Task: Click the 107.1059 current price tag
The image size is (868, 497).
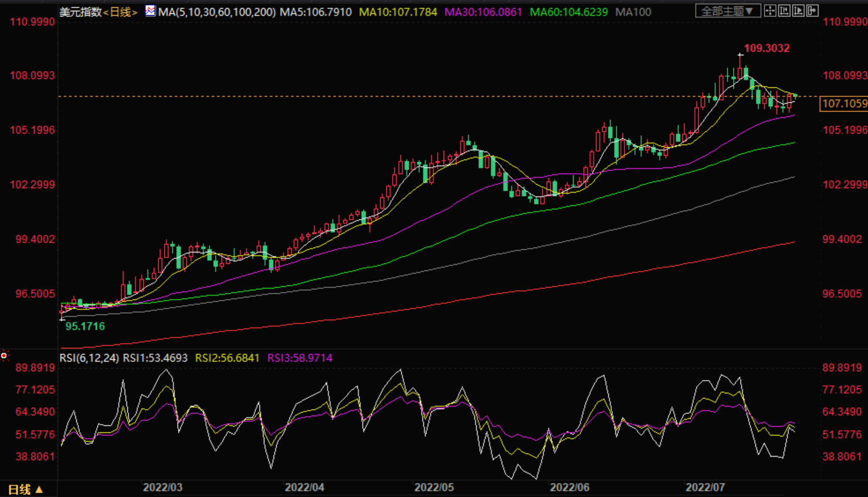Action: (x=844, y=104)
